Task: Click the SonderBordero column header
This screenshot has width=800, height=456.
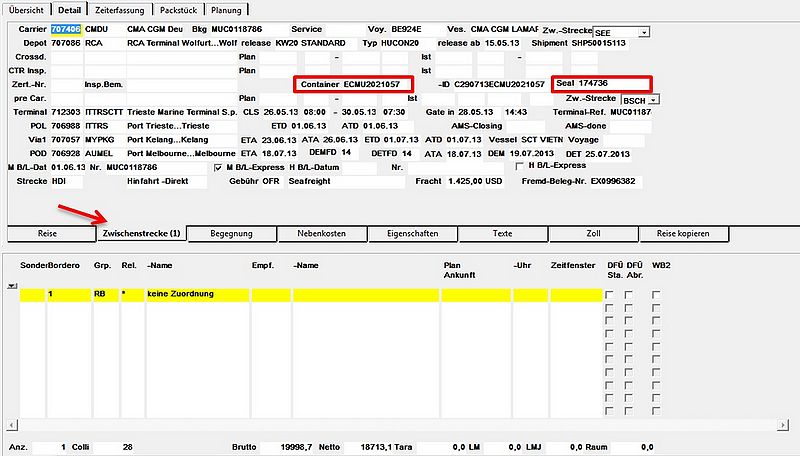Action: coord(50,265)
